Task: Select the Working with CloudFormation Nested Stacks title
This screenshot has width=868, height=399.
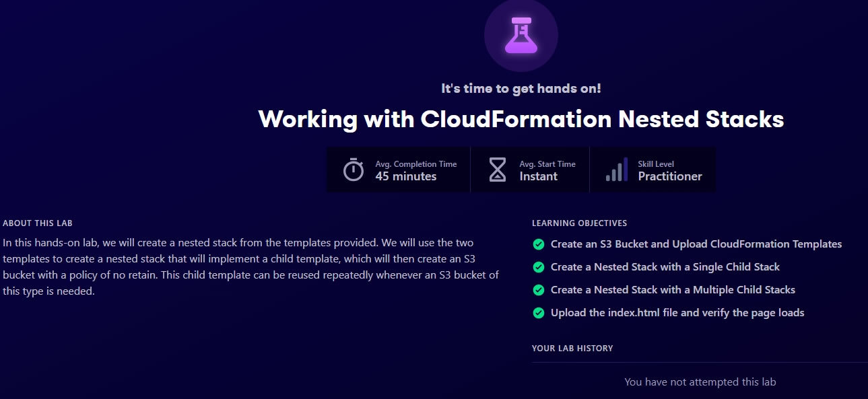Action: tap(521, 119)
